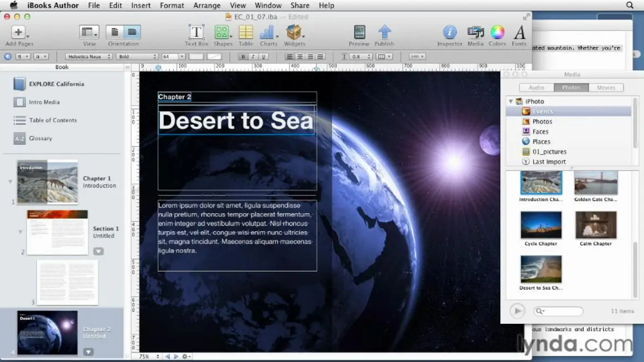Screen dimensions: 644x362
Task: Open Chapter 2 page options arrow
Action: (x=89, y=352)
